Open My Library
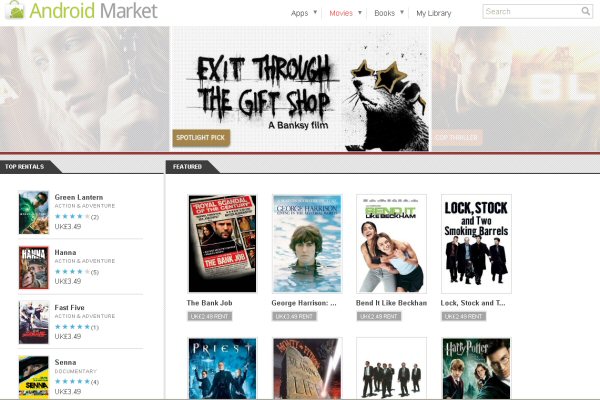The height and width of the screenshot is (400, 600). pos(434,13)
